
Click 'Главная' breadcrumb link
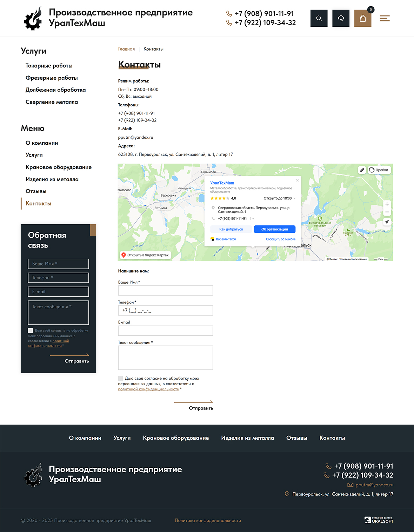126,49
